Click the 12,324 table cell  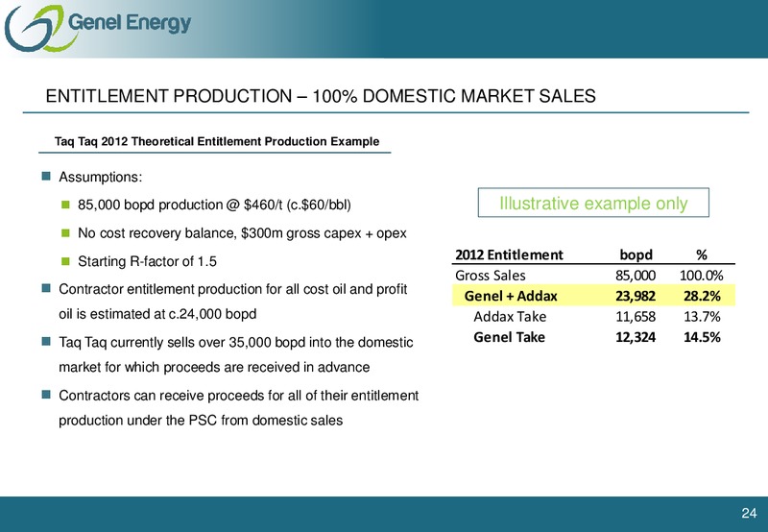pos(636,337)
